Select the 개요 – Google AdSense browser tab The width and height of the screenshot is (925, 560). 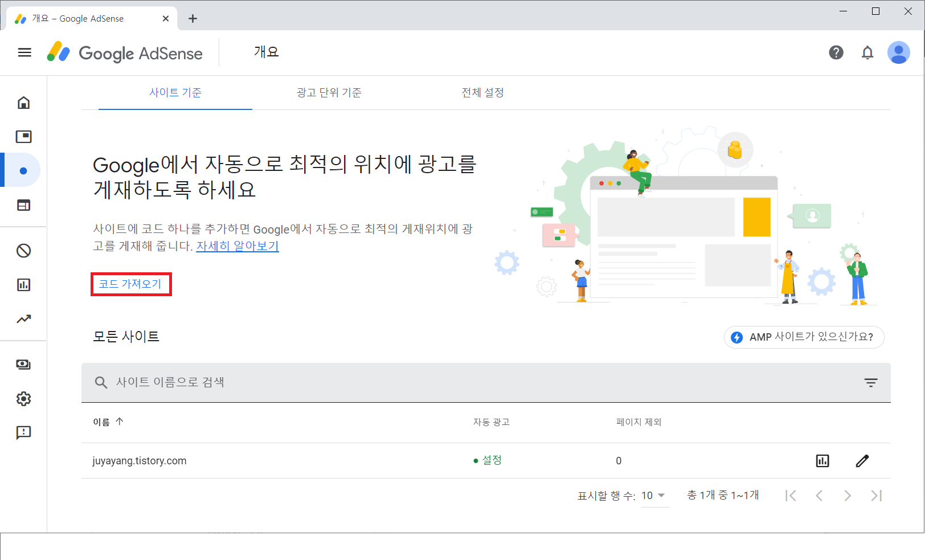[x=91, y=18]
